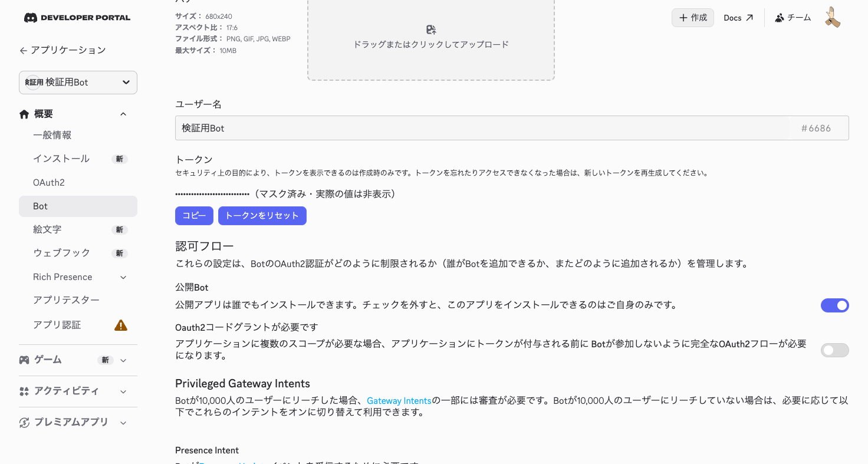Click the 新 badge next to ゲーム

coord(106,360)
